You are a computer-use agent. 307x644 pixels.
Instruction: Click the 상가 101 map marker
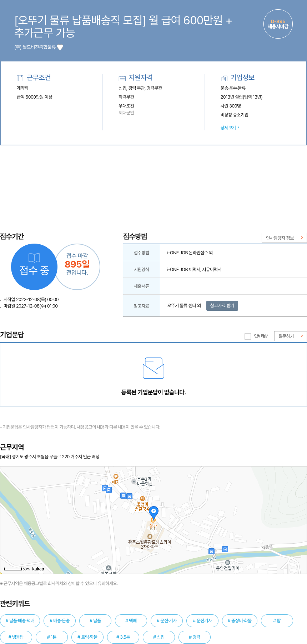coord(153,520)
